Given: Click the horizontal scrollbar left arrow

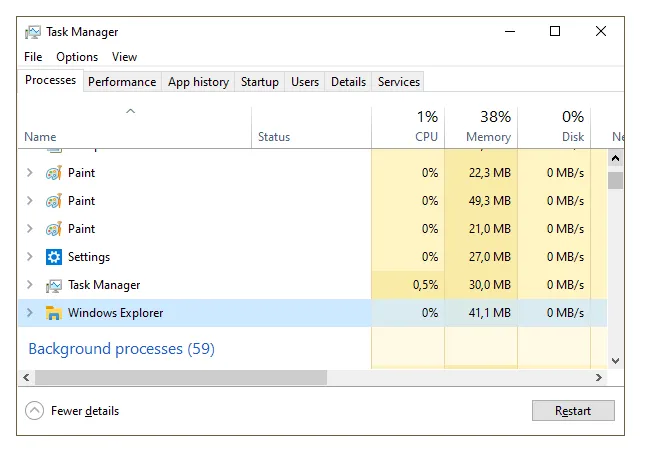Looking at the screenshot, I should 26,378.
